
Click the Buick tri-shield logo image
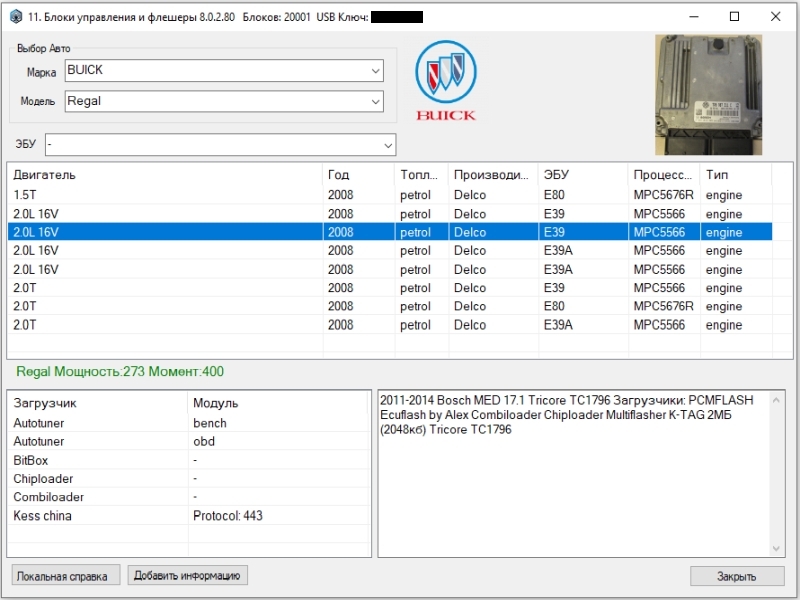(x=445, y=81)
